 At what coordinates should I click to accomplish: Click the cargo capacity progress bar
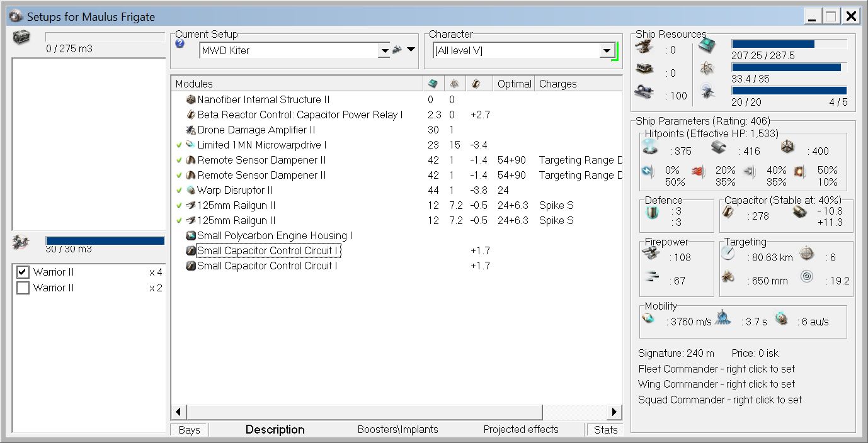click(105, 36)
